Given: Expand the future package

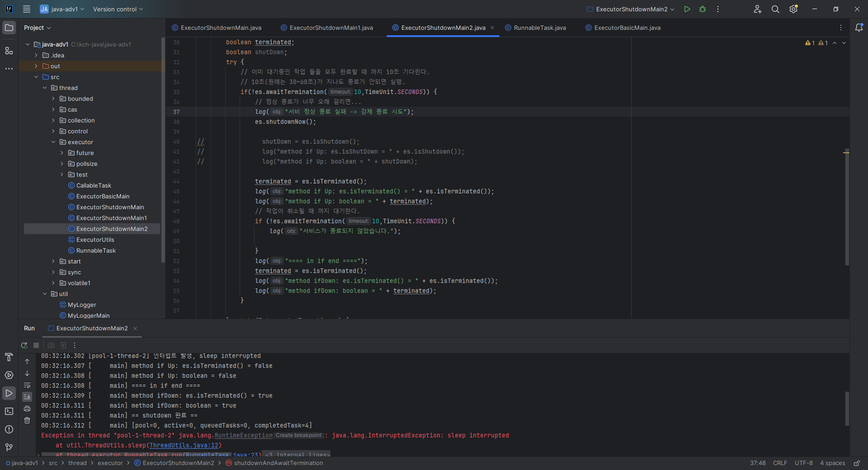Looking at the screenshot, I should pyautogui.click(x=62, y=153).
